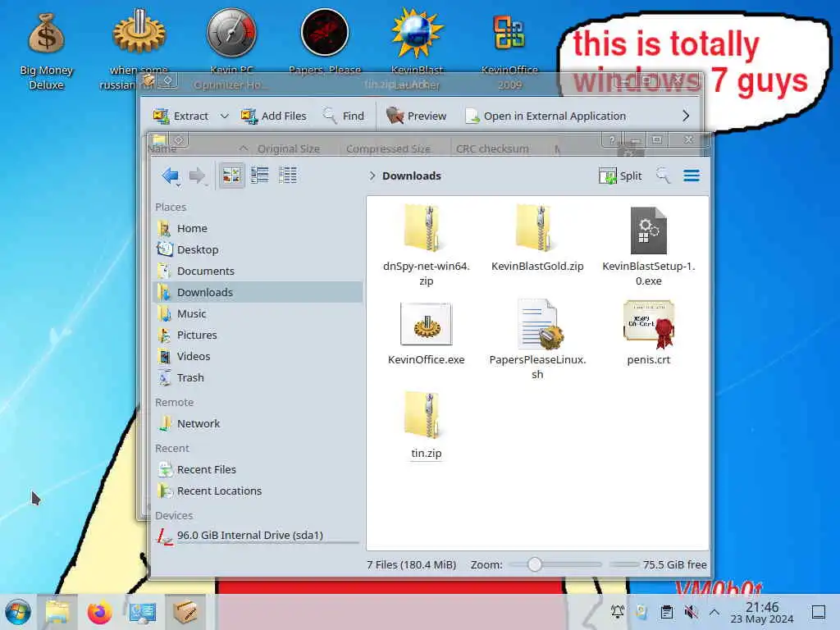
Task: Open the Start menu orb
Action: click(x=18, y=612)
